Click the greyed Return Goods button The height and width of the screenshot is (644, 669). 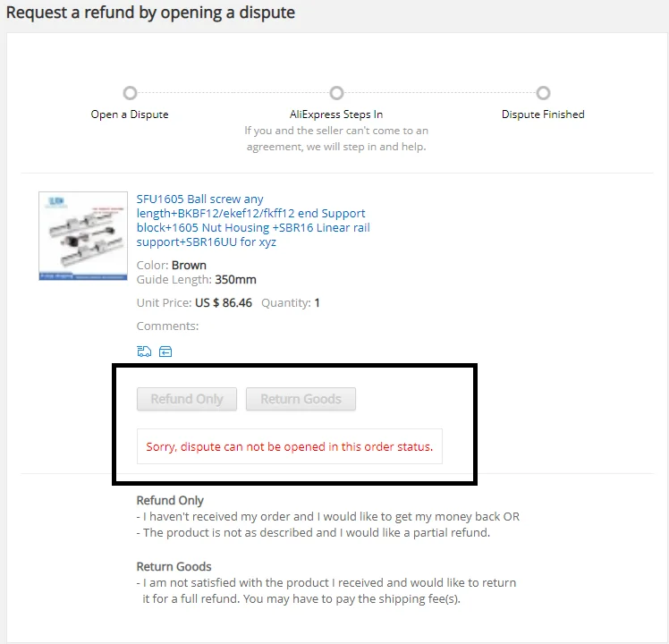[x=301, y=399]
